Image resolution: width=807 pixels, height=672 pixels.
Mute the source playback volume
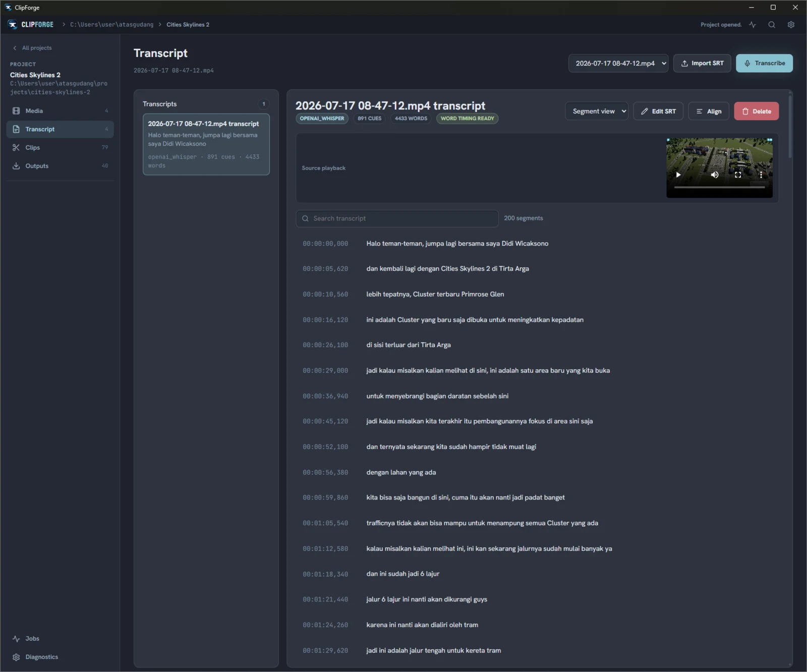(x=715, y=175)
